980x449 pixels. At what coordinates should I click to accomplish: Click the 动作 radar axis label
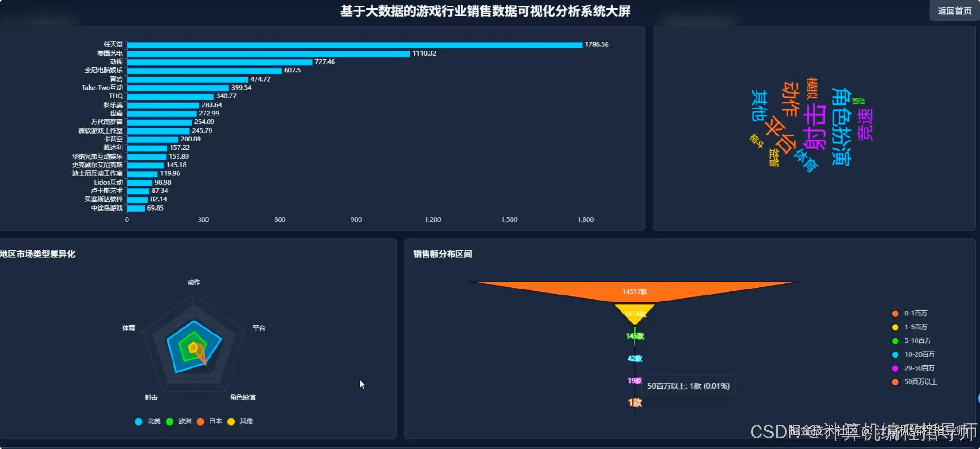(194, 282)
